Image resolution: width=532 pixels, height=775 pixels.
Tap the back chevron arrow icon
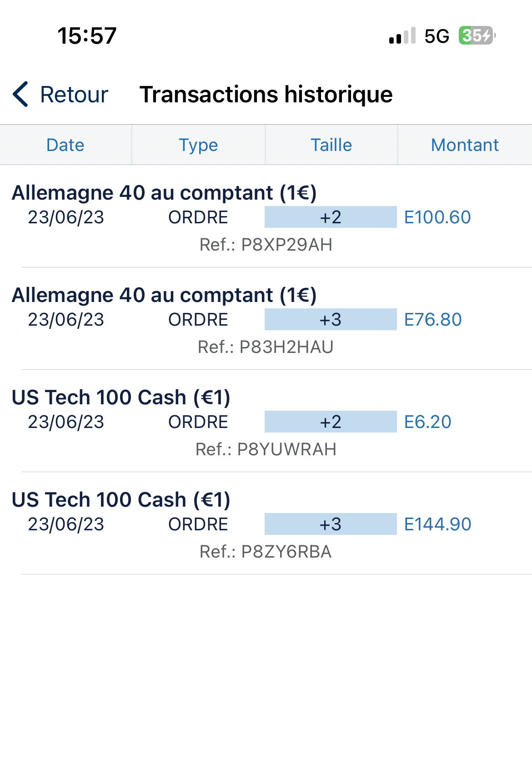pos(21,95)
